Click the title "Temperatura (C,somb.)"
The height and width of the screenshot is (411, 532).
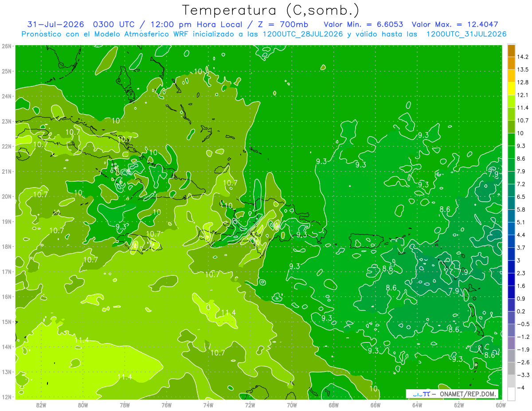(270, 10)
